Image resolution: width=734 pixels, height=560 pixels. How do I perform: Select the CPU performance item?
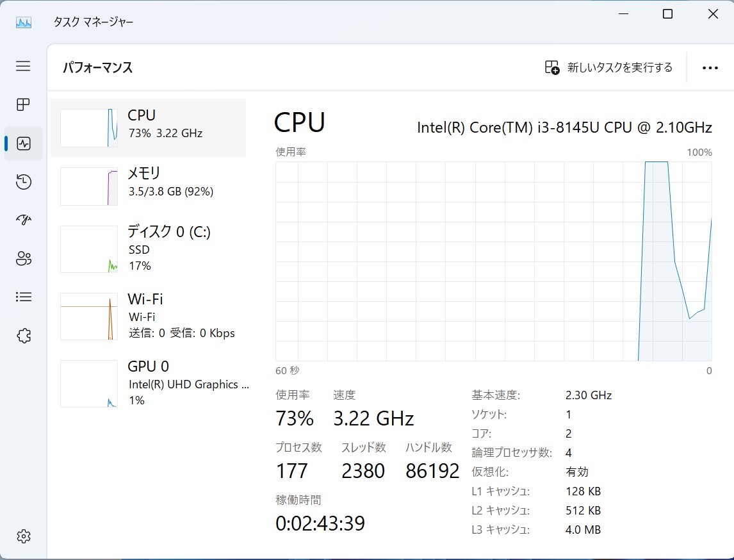coord(149,128)
